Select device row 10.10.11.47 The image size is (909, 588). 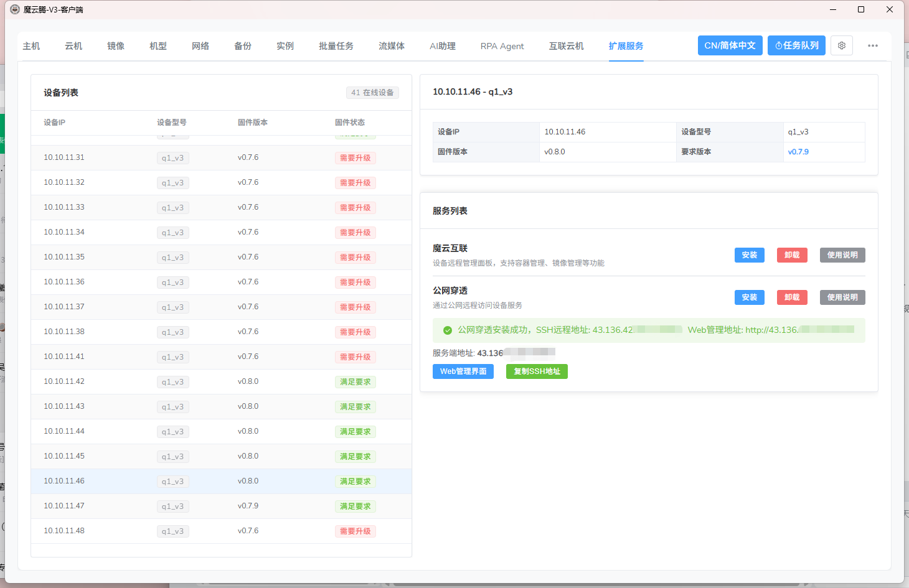pyautogui.click(x=221, y=506)
